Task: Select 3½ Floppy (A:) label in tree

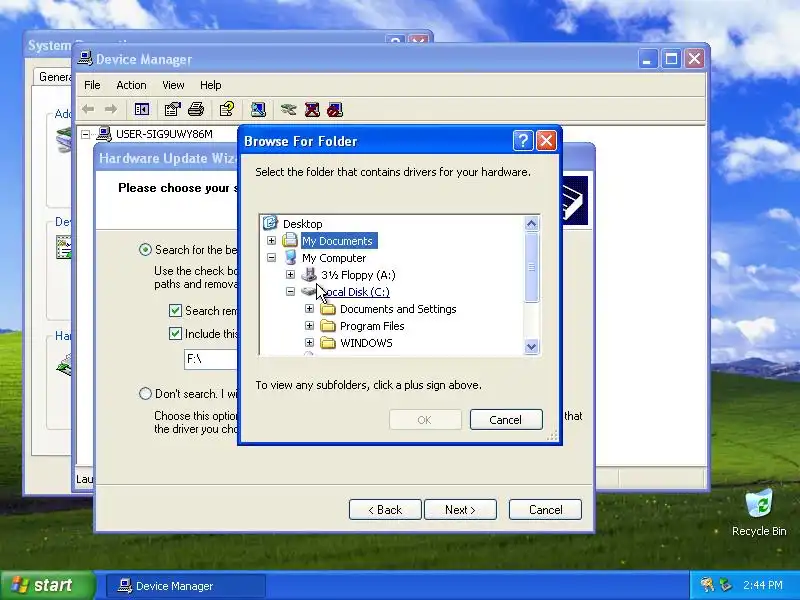Action: (x=358, y=274)
